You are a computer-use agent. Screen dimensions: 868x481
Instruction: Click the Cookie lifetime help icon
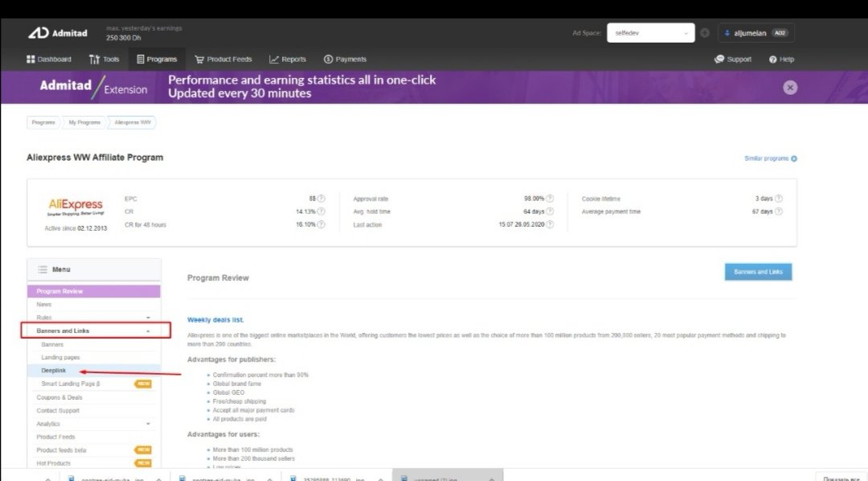pyautogui.click(x=778, y=199)
